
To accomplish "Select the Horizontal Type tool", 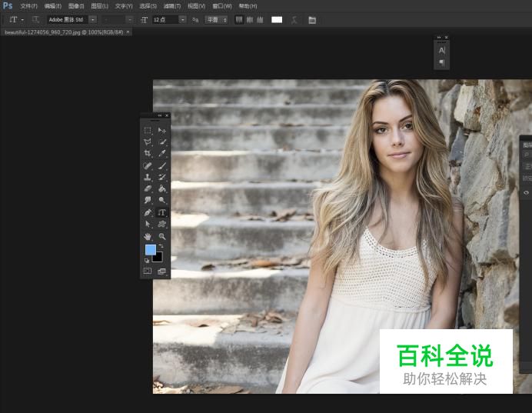I will (162, 212).
